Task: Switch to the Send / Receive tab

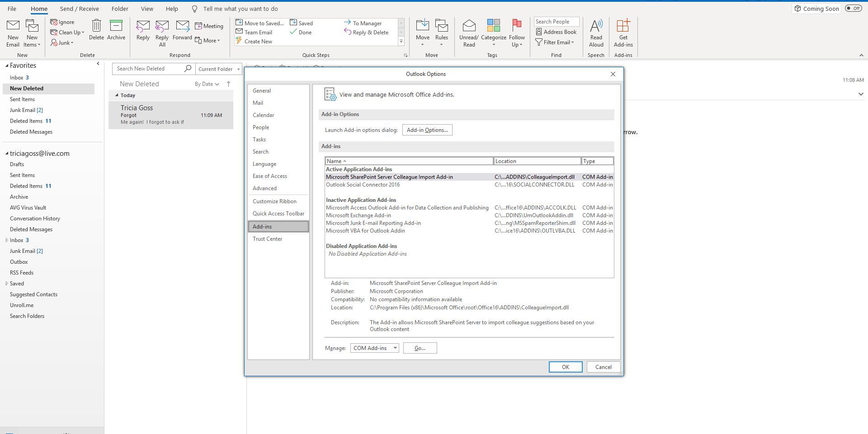Action: tap(79, 9)
